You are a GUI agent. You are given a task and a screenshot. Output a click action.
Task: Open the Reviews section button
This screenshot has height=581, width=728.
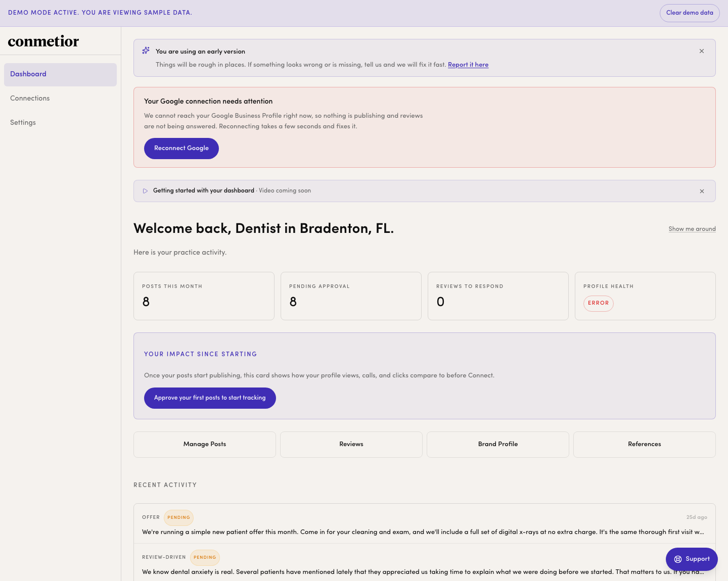point(351,445)
